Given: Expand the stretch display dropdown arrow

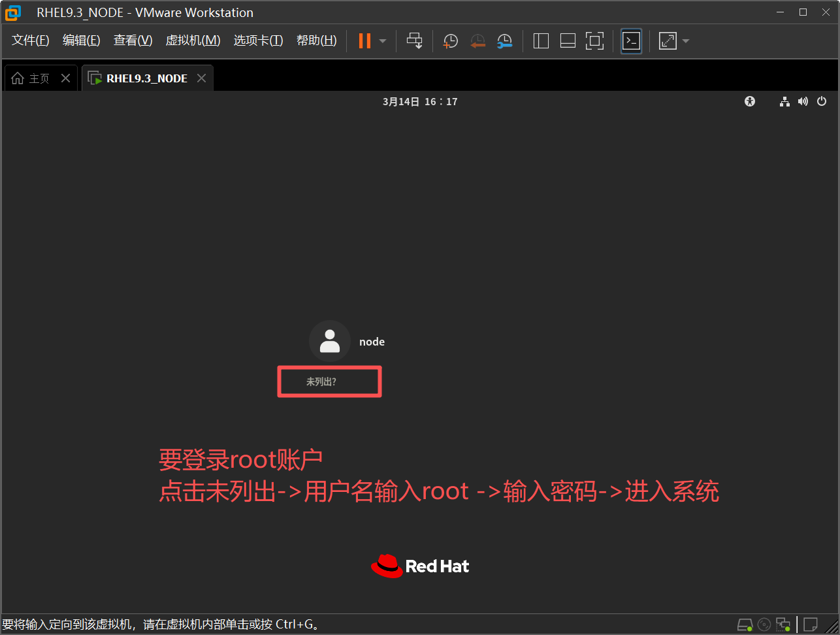Looking at the screenshot, I should tap(686, 41).
